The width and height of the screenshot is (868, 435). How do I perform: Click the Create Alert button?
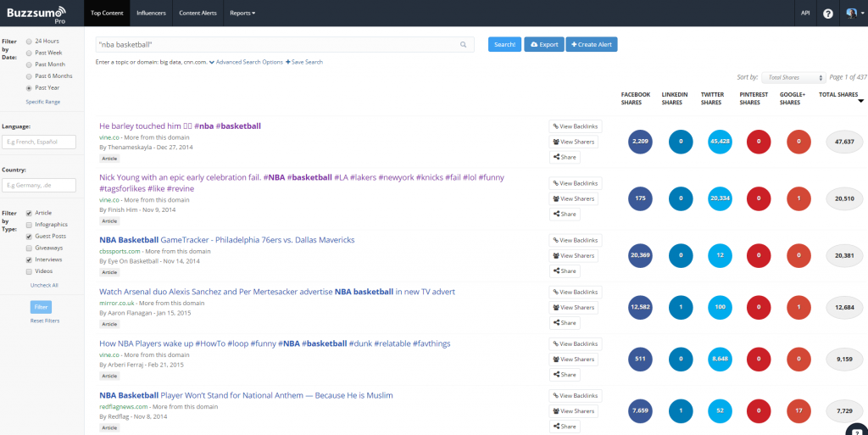point(592,44)
